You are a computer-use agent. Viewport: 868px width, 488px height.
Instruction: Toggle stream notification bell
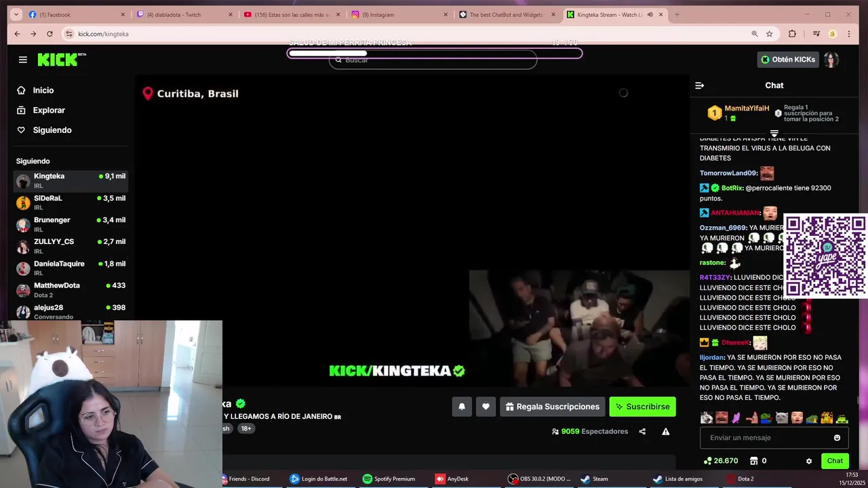462,407
